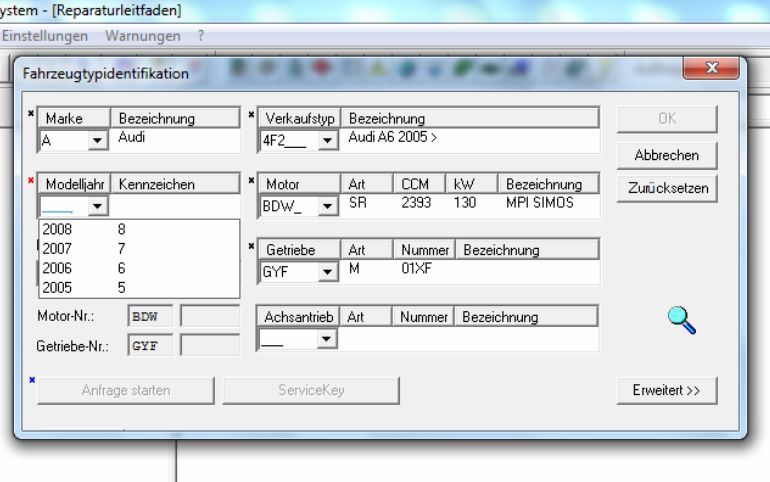Screen dimensions: 770x482
Task: Expand the Verkaufstyp dropdown
Action: [x=327, y=142]
